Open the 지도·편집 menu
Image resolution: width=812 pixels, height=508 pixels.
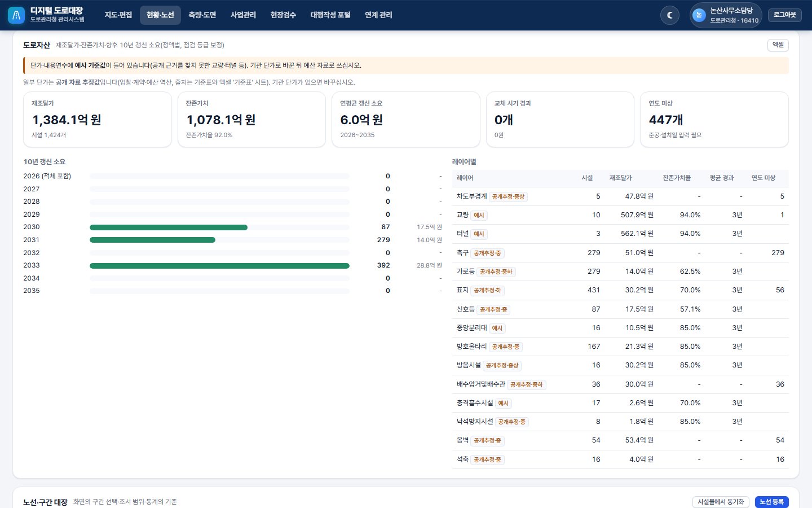coord(118,15)
